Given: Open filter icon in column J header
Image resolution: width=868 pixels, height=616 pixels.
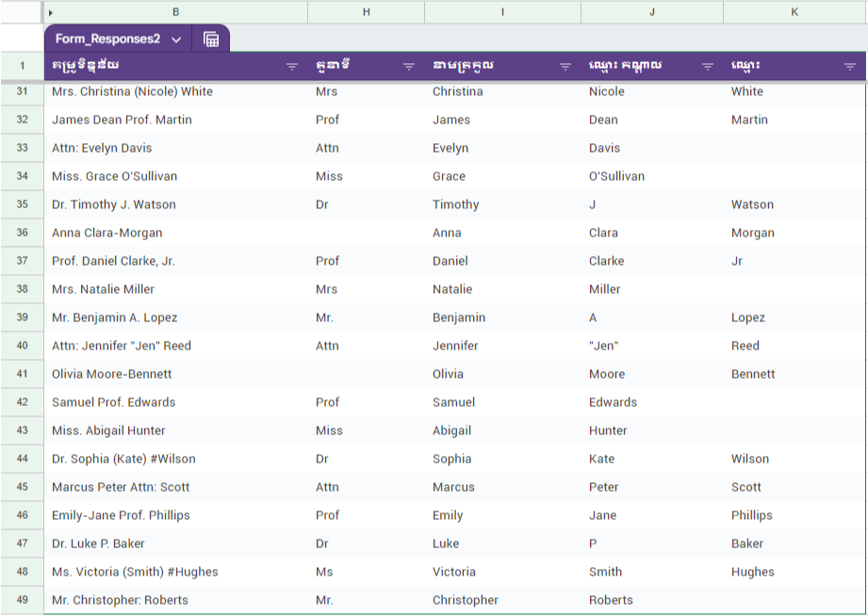Looking at the screenshot, I should [x=708, y=66].
